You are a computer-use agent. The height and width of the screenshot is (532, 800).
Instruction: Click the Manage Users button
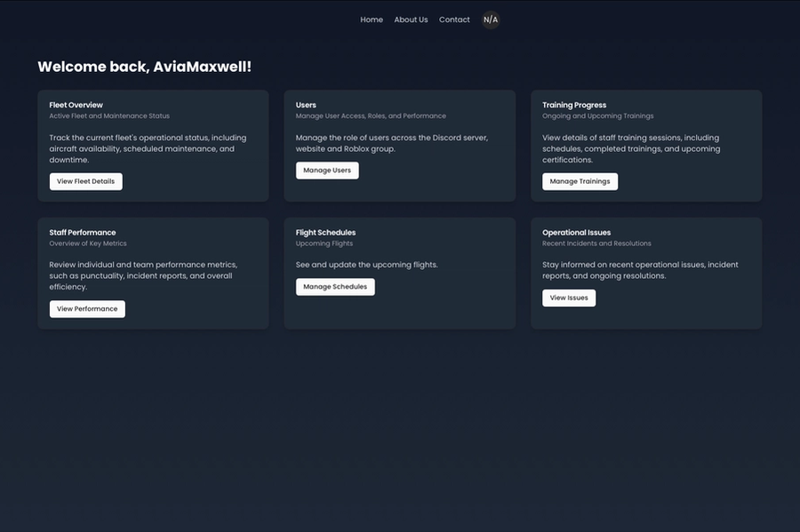(x=327, y=171)
